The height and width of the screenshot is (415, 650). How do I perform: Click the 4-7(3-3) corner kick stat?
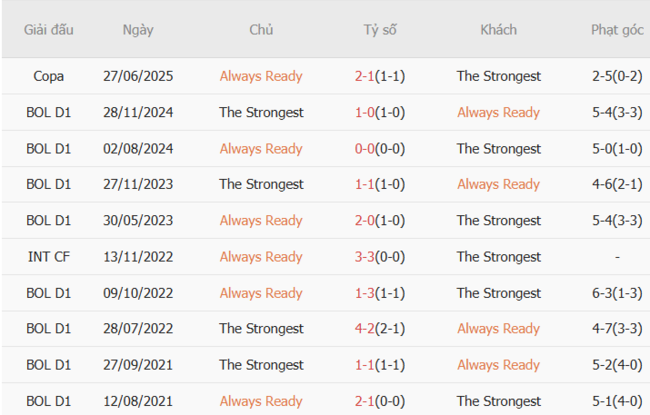(617, 329)
